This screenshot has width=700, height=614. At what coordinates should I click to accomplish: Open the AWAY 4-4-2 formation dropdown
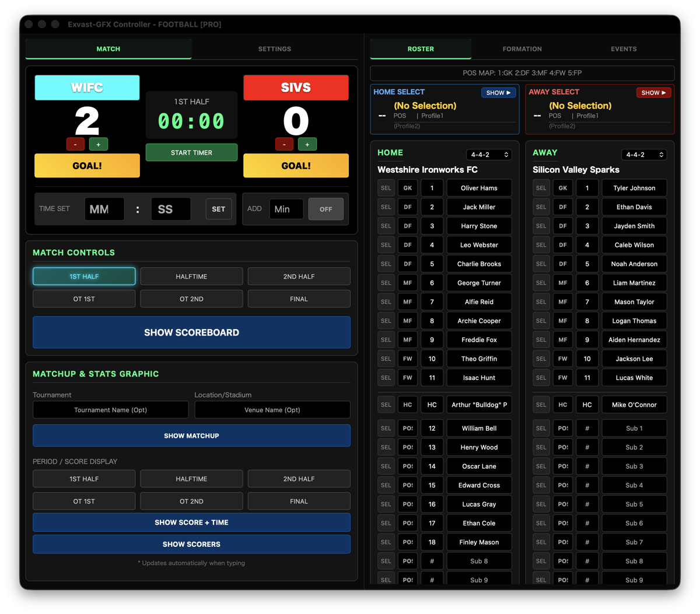(644, 155)
